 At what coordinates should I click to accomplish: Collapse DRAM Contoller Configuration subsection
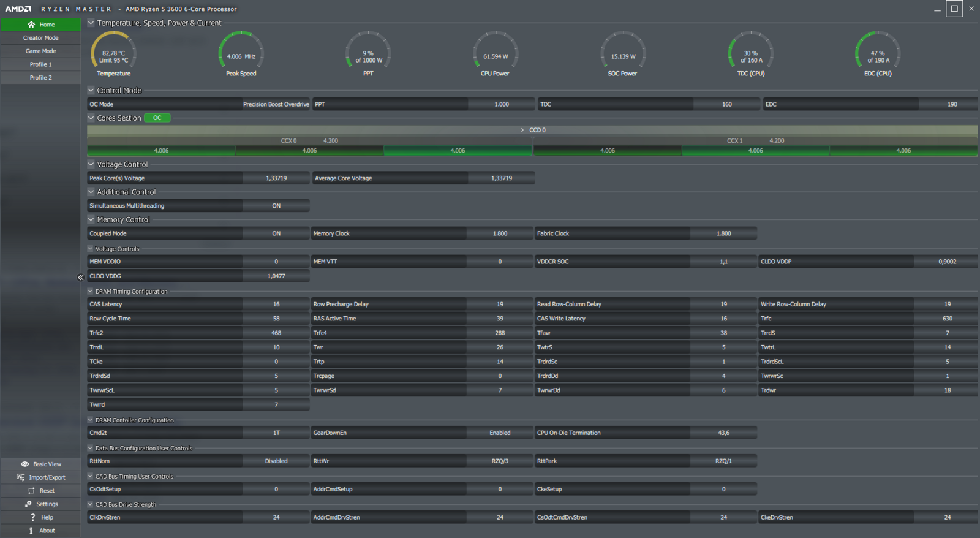(91, 420)
